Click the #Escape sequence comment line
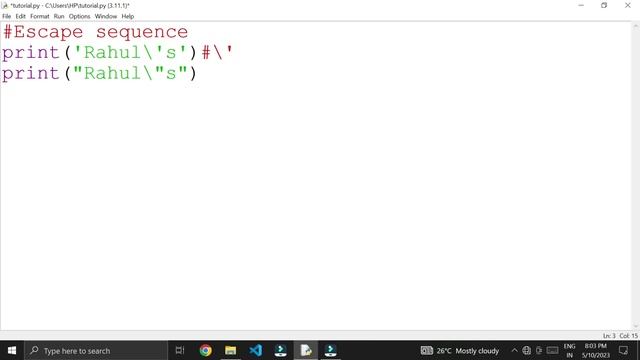Screen dimensions: 640x360 pos(96,32)
